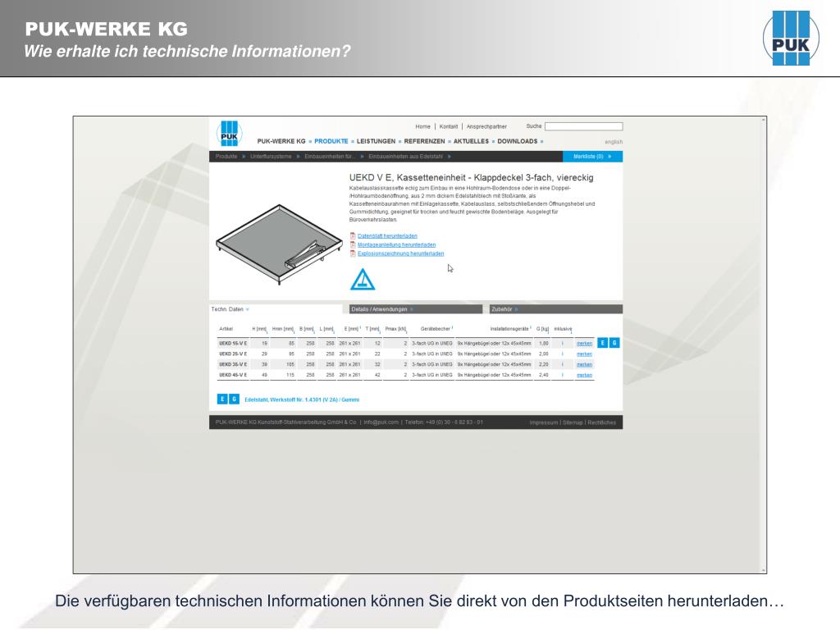Open the PUK-WERKE KG menu item

[281, 141]
